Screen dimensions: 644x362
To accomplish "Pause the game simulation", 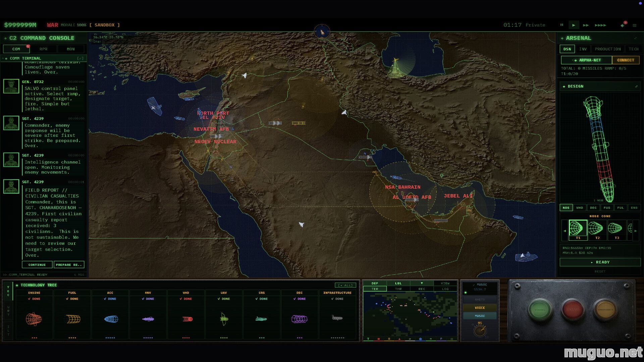I will coord(561,25).
